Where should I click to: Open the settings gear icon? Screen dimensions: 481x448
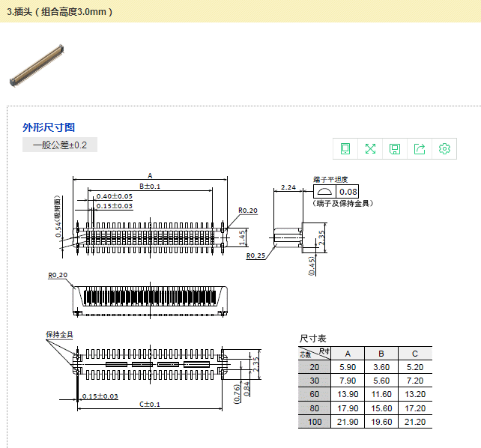click(x=444, y=148)
